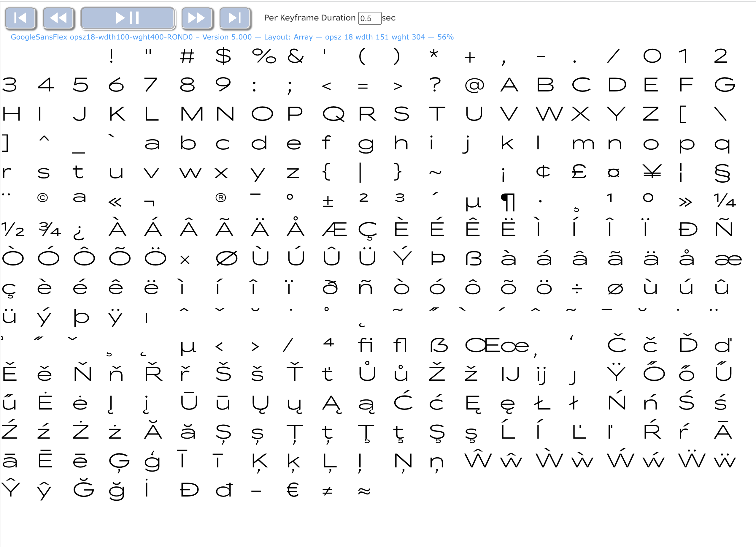Click the 'Ķ' uppercase K comma-below glyph
This screenshot has height=547, width=756.
pos(260,463)
